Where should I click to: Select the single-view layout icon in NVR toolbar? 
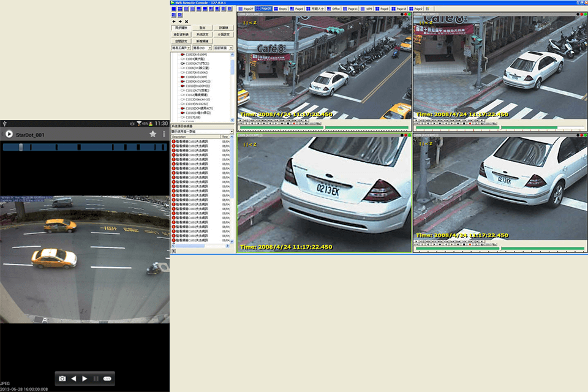pyautogui.click(x=173, y=9)
